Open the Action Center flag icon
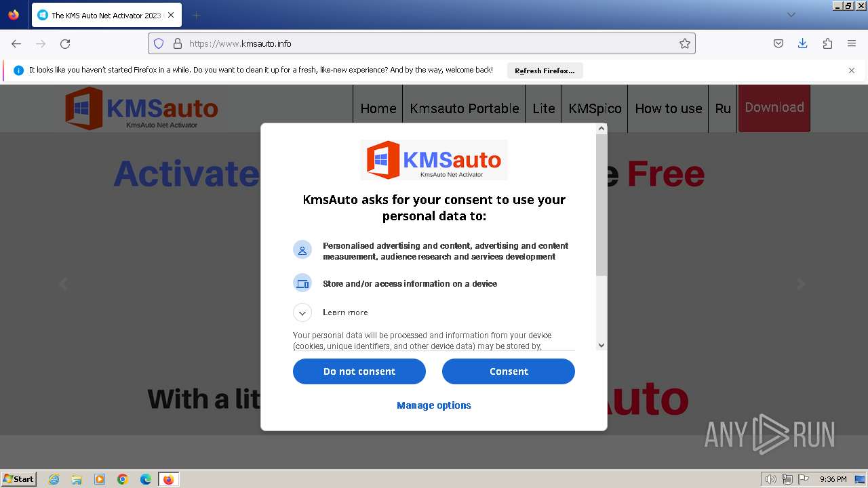 pos(804,479)
